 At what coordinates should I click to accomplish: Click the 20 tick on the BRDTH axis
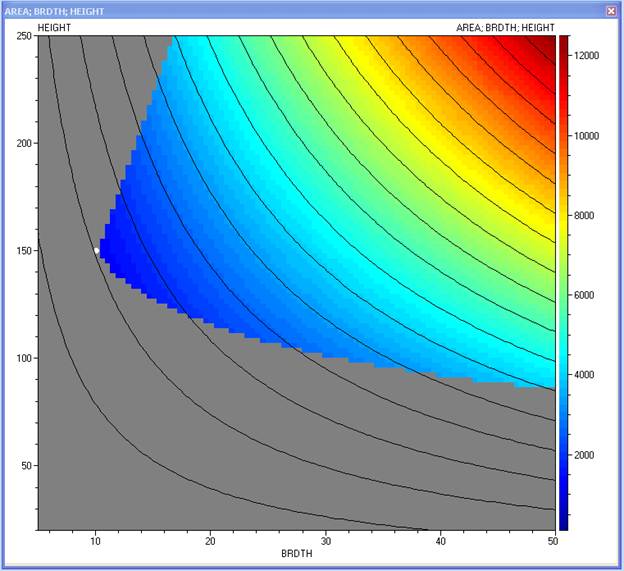(211, 540)
